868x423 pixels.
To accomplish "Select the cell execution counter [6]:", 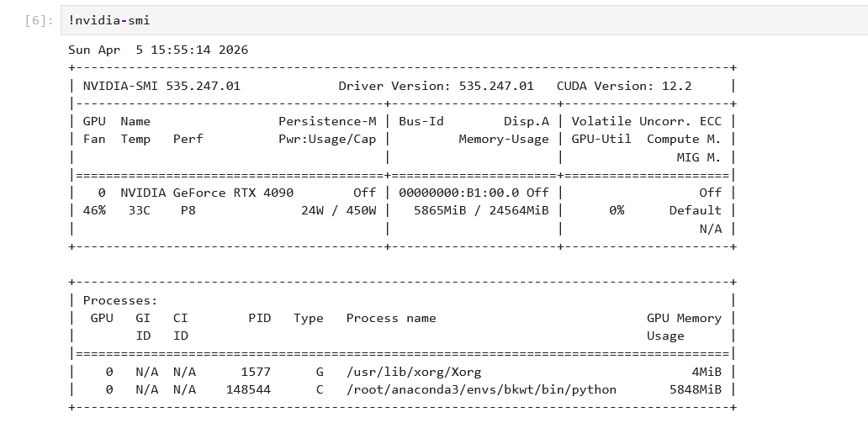I will (x=40, y=21).
